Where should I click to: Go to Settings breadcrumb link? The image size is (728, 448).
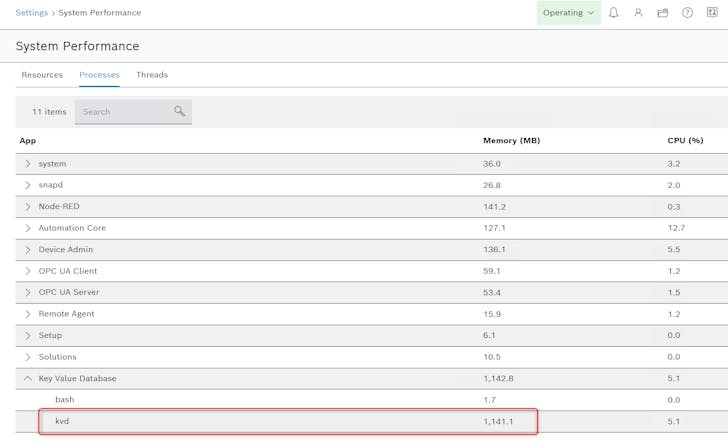click(31, 13)
